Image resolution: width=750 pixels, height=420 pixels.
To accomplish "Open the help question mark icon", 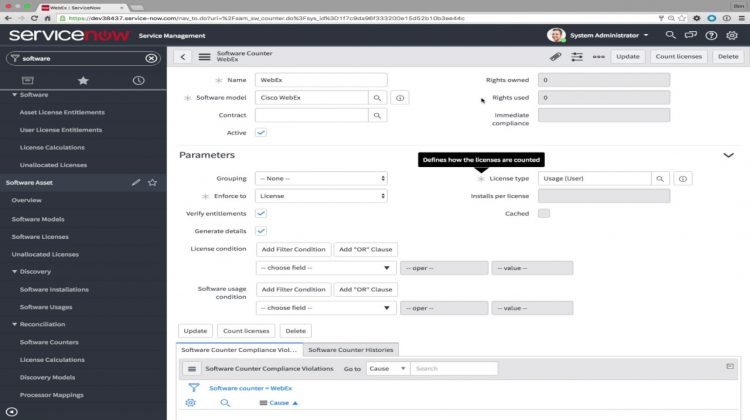I will click(x=711, y=35).
